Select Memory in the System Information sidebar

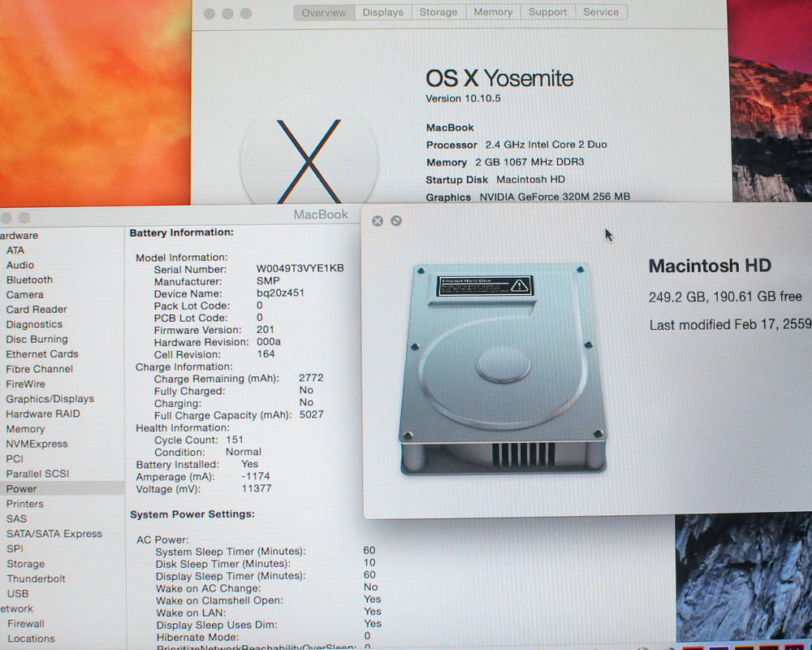pos(25,429)
